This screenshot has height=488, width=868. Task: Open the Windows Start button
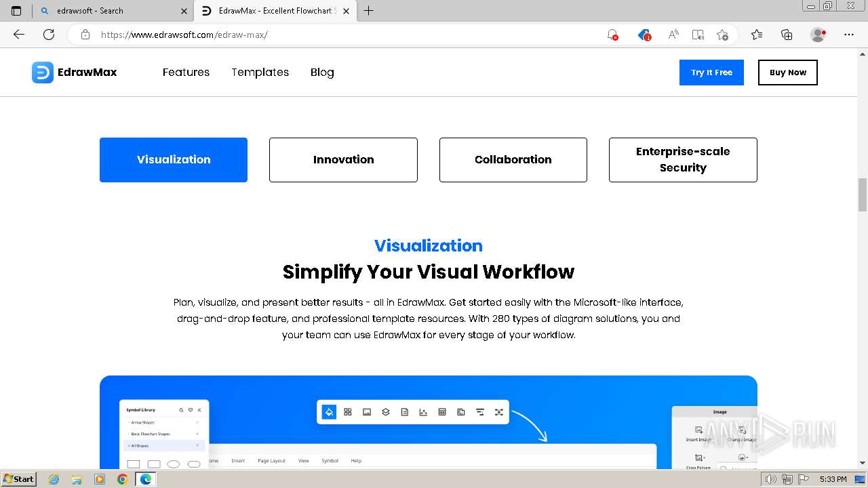point(19,479)
